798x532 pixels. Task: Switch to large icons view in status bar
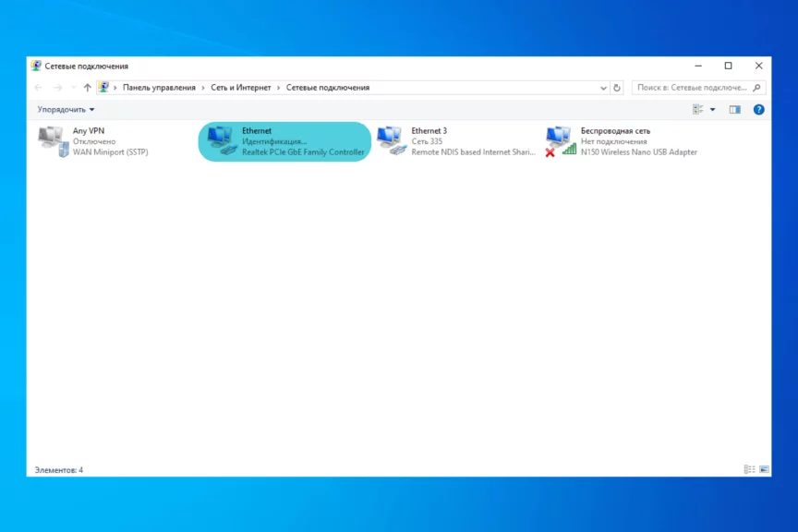point(764,470)
